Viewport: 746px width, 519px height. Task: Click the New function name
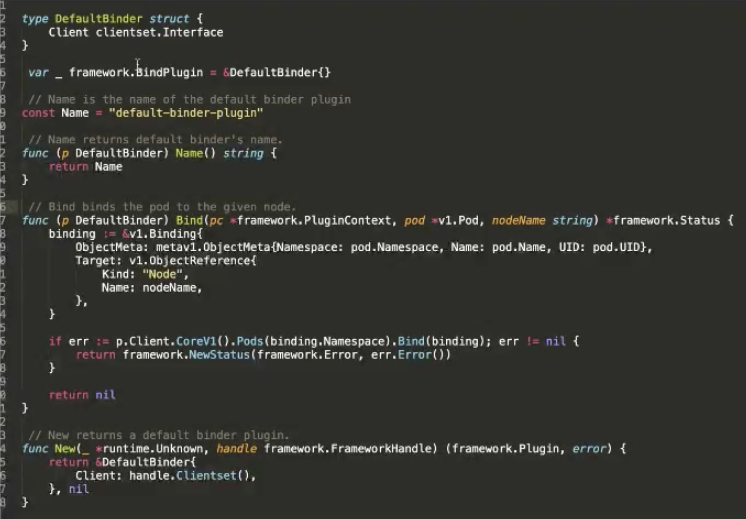(65, 449)
